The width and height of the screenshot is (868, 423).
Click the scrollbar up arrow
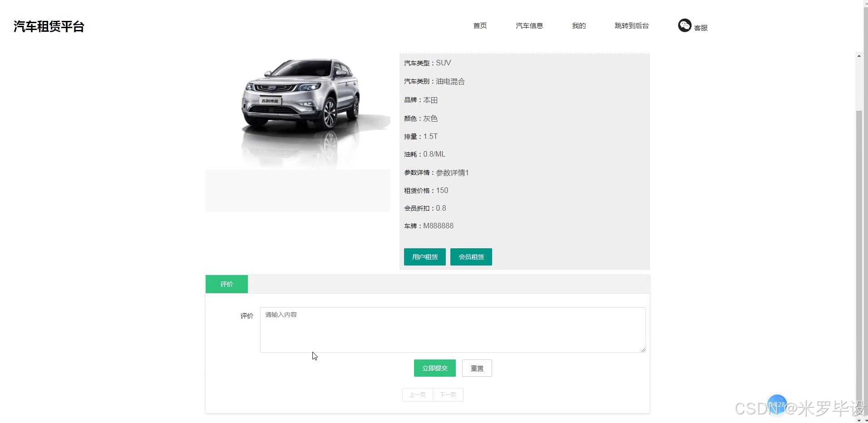859,56
